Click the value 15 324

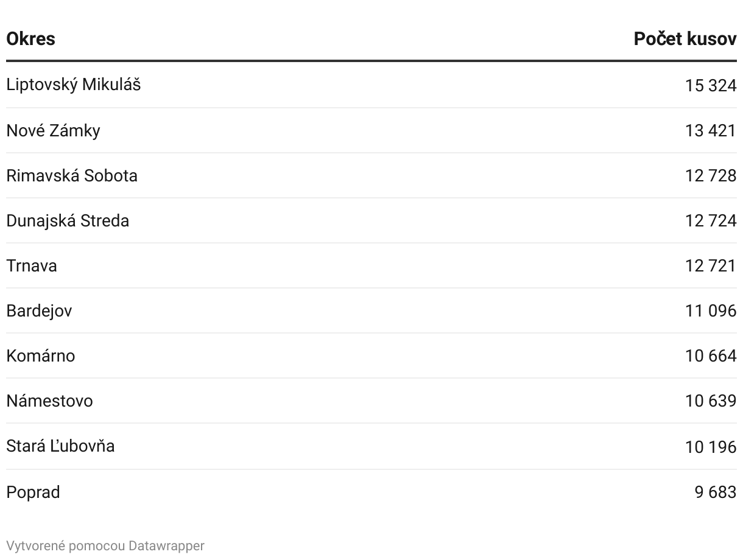tap(710, 86)
